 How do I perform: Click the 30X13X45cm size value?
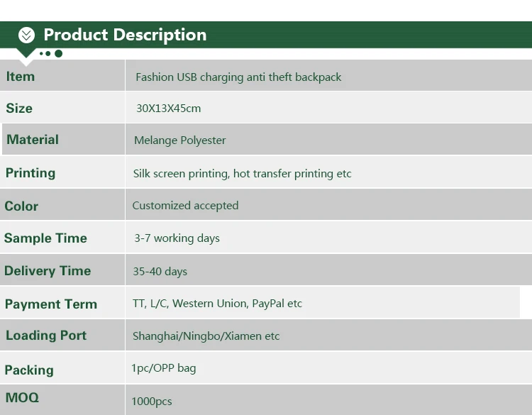click(168, 109)
